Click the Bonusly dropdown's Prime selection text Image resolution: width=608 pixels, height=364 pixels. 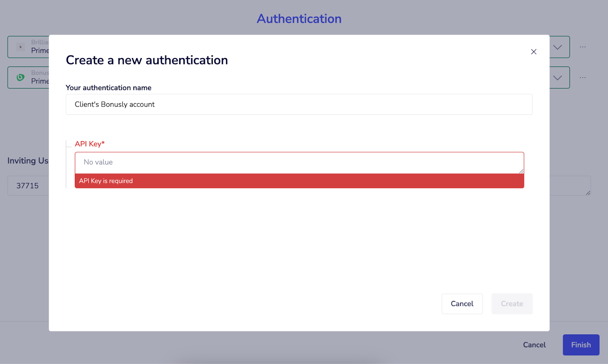[x=40, y=81]
